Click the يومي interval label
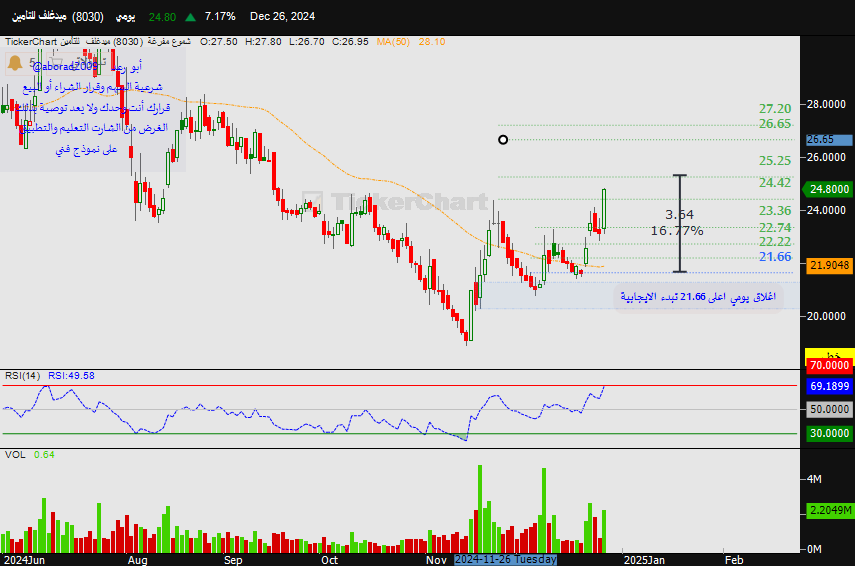The width and height of the screenshot is (855, 566). [x=125, y=17]
